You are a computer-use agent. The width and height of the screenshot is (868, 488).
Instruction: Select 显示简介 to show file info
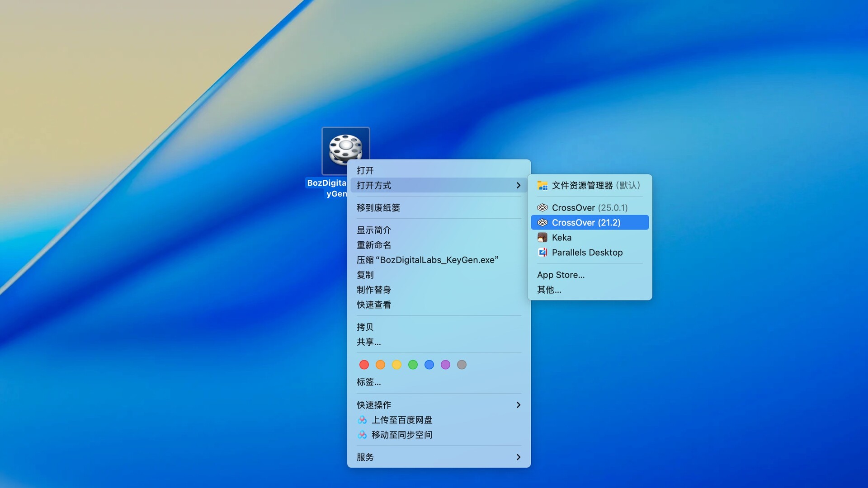point(439,230)
